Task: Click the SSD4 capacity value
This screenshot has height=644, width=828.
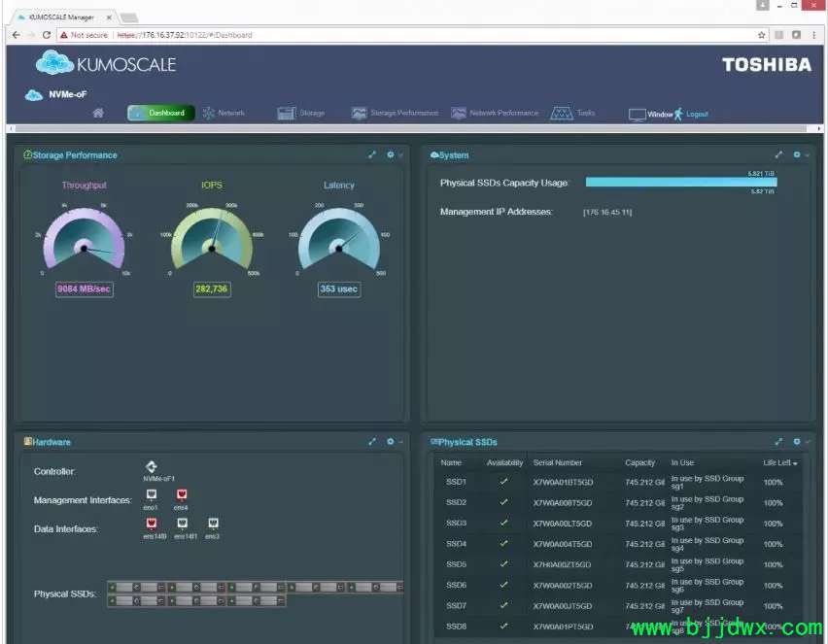Action: [x=644, y=544]
